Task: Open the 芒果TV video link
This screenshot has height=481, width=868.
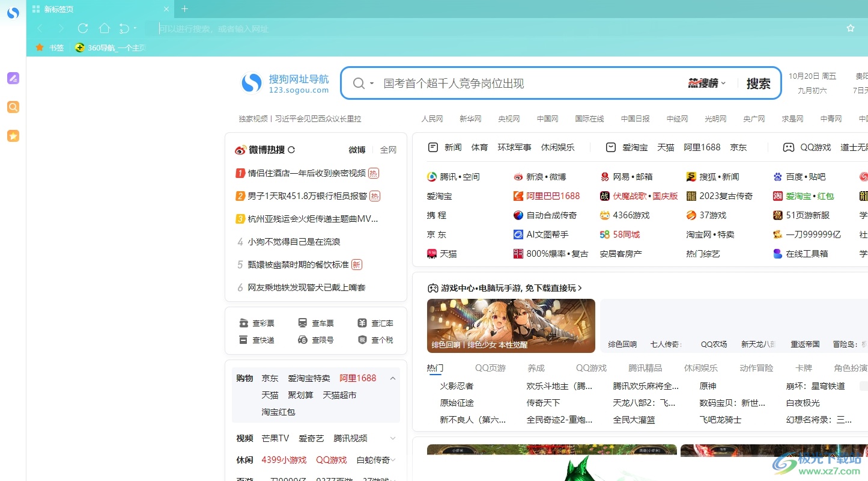Action: tap(275, 438)
